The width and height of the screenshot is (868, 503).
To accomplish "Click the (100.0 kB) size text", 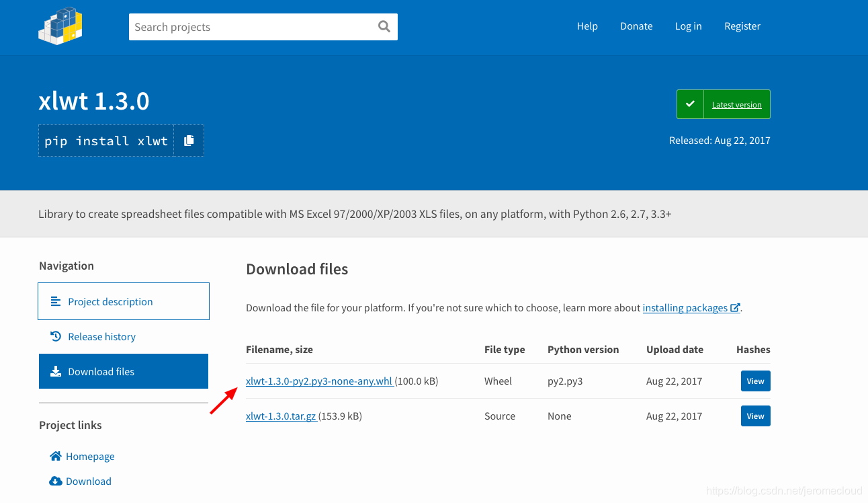I will point(417,381).
